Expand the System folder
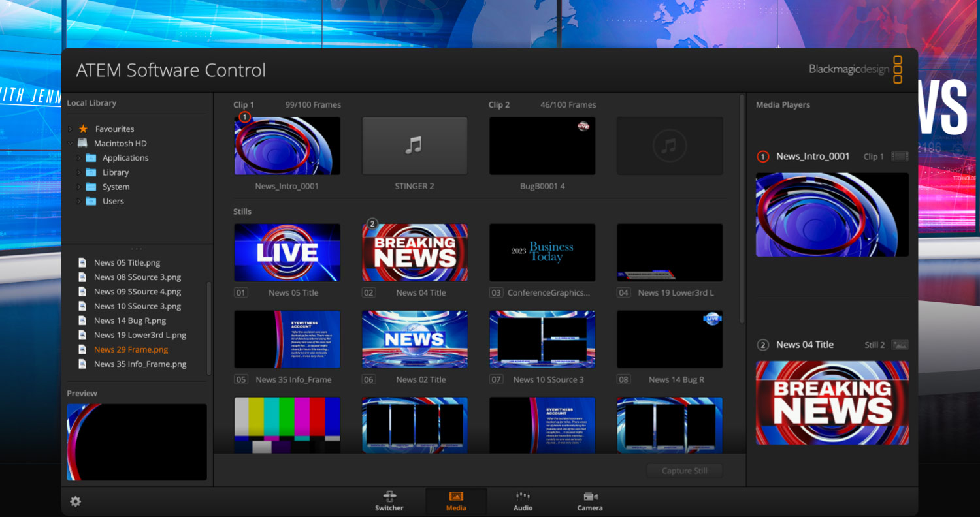The image size is (980, 517). [79, 186]
